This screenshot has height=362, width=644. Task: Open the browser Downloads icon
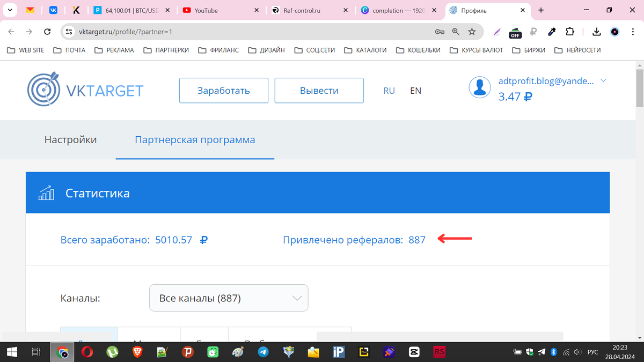pos(596,32)
